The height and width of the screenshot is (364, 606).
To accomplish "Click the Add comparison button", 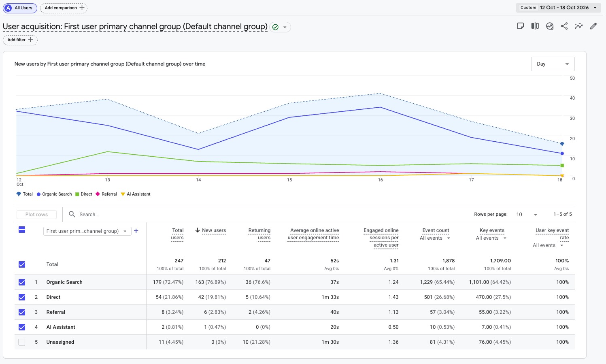I will [64, 8].
